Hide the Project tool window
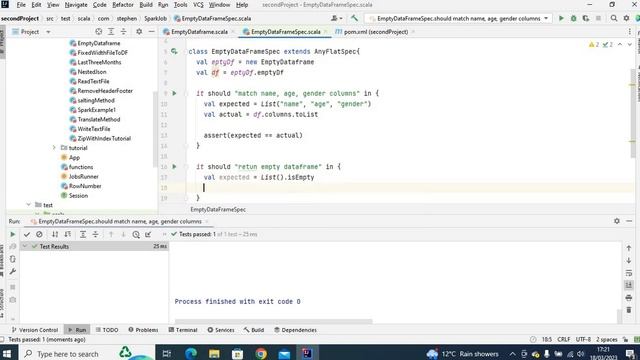This screenshot has width=640, height=360. (x=151, y=31)
